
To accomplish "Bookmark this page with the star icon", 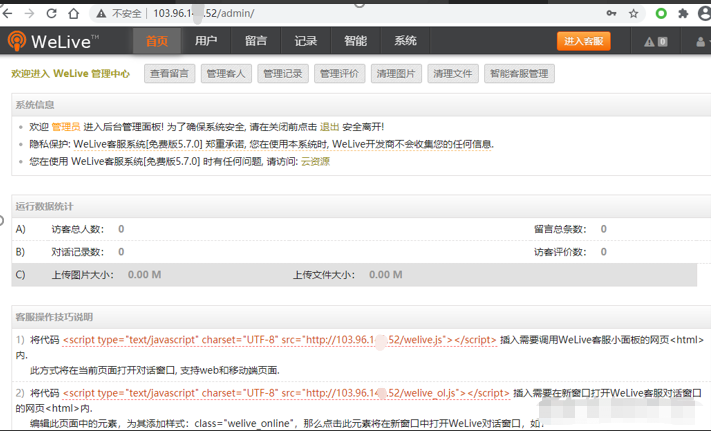I will (x=633, y=14).
